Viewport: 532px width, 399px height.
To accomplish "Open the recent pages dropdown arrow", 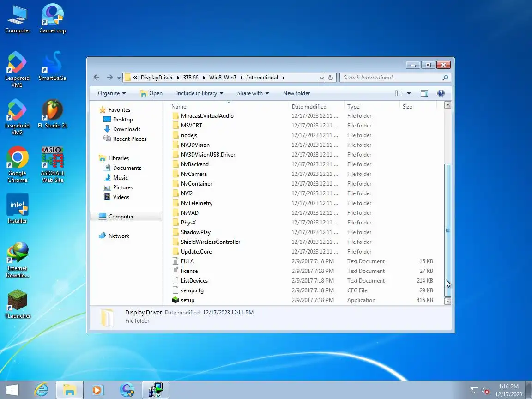I will point(119,78).
